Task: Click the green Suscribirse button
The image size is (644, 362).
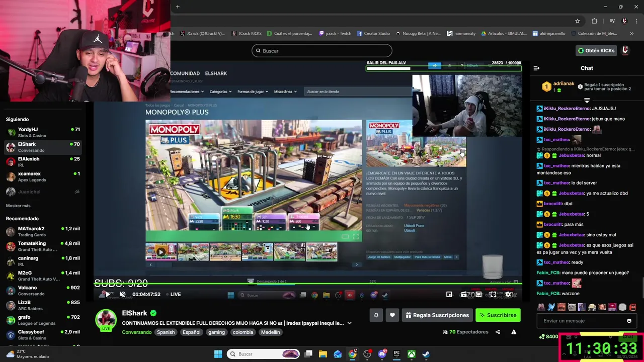Action: pos(498,315)
